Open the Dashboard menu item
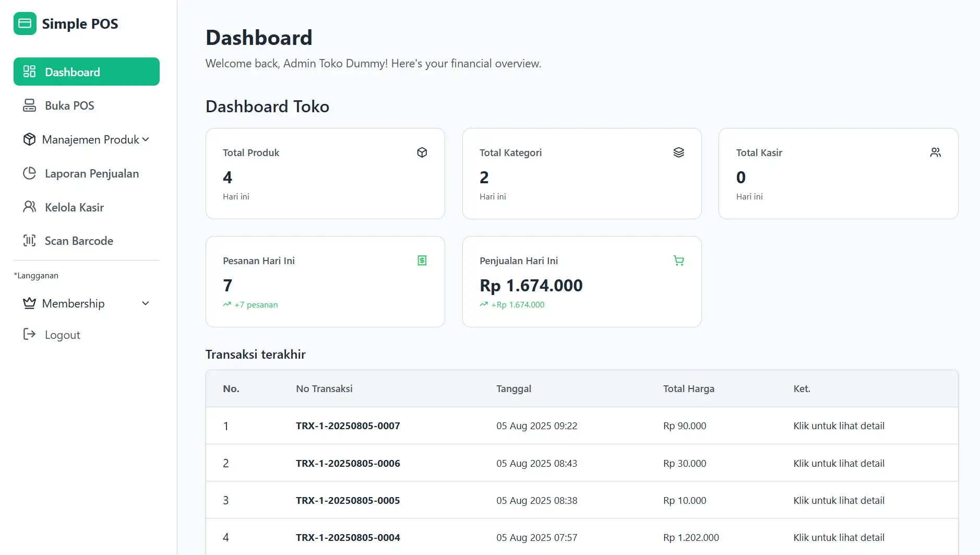This screenshot has height=555, width=980. [87, 72]
